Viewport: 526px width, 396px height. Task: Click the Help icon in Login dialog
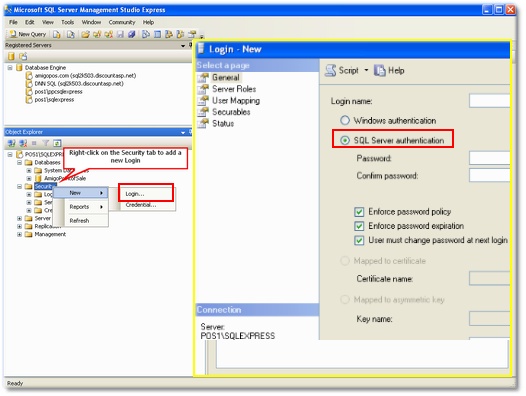pos(379,70)
